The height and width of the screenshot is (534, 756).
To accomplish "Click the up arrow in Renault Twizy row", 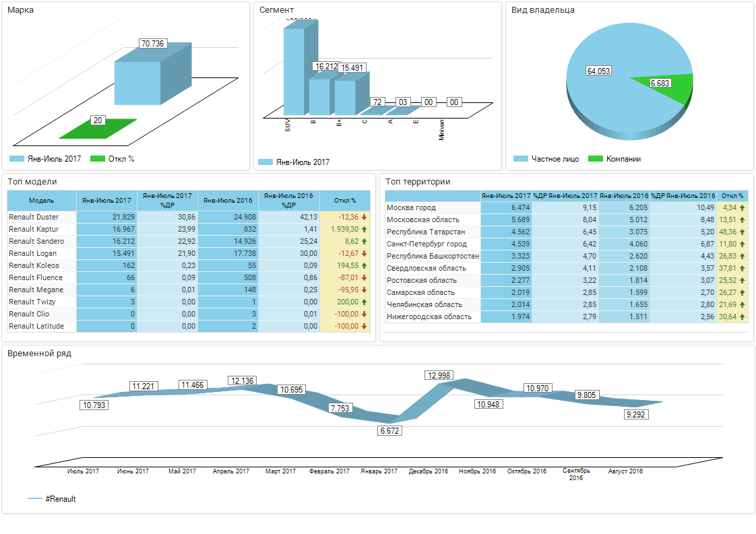I will (x=364, y=302).
